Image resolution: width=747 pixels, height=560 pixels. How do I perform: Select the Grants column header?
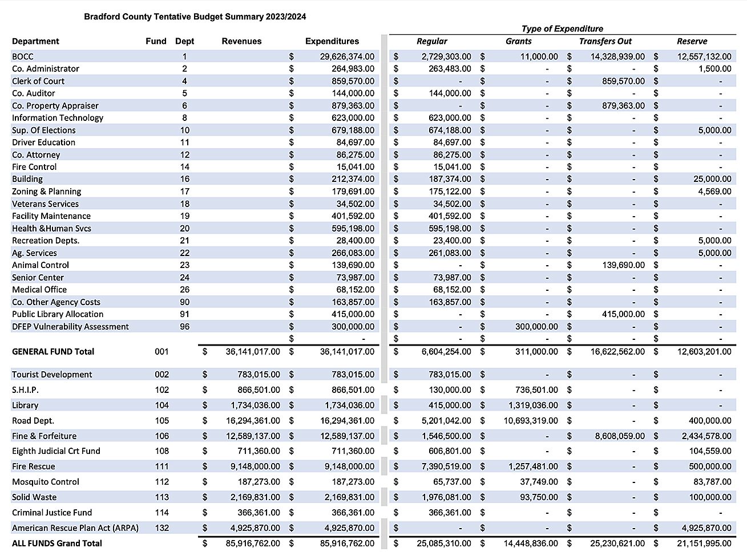click(x=518, y=41)
